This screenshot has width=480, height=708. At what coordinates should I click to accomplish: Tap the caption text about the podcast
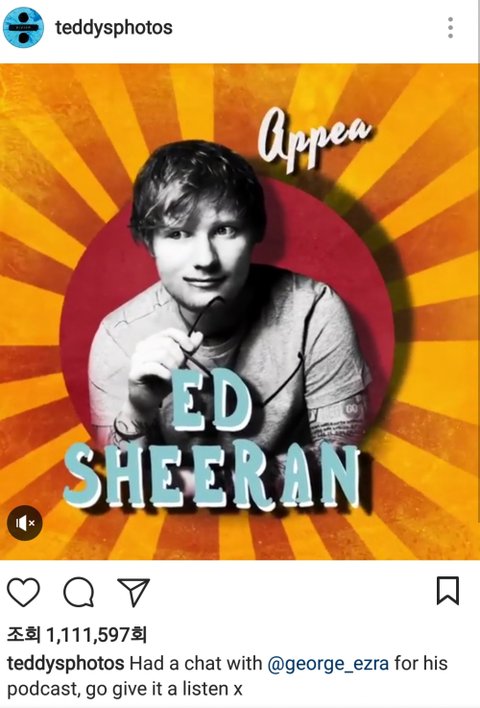tap(228, 676)
